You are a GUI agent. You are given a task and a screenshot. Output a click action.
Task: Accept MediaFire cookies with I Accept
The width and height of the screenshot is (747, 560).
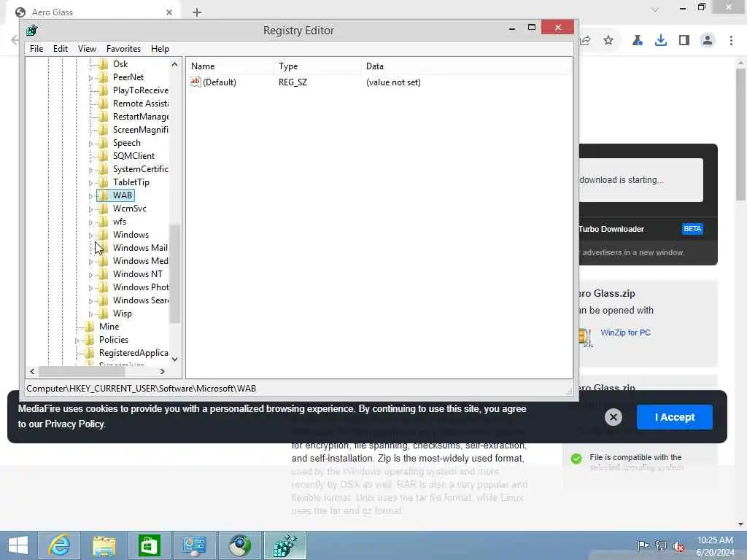(675, 417)
